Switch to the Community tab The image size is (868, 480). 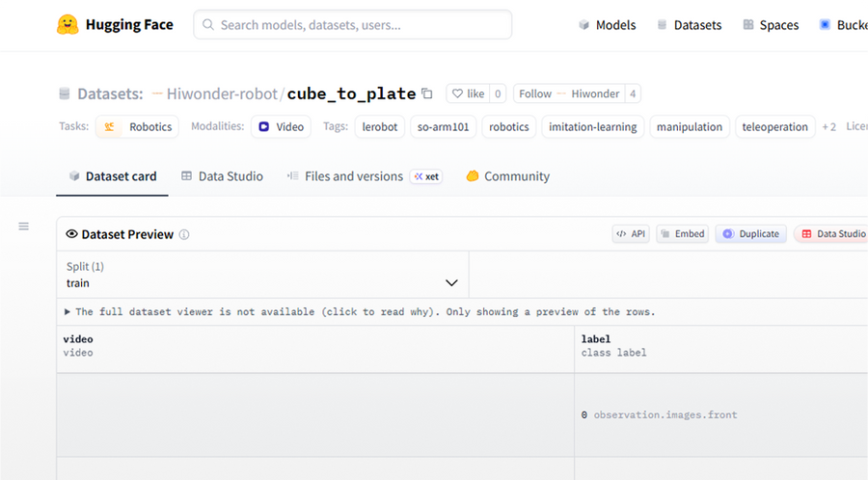pos(507,176)
